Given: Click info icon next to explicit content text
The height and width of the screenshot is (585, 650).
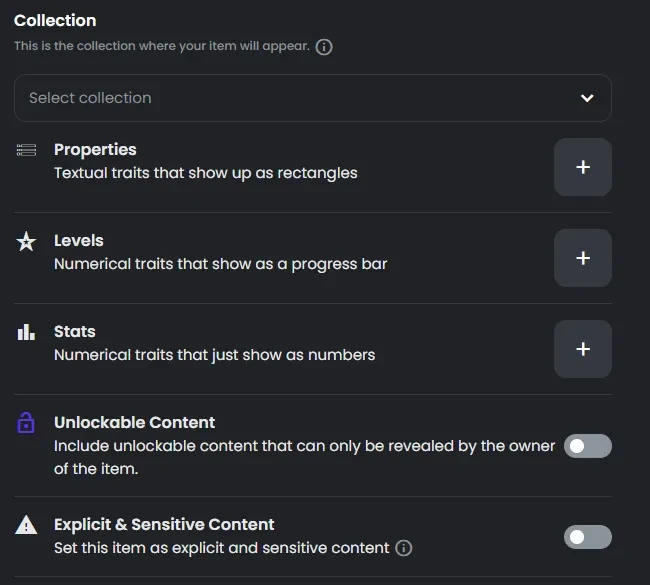Looking at the screenshot, I should point(403,548).
